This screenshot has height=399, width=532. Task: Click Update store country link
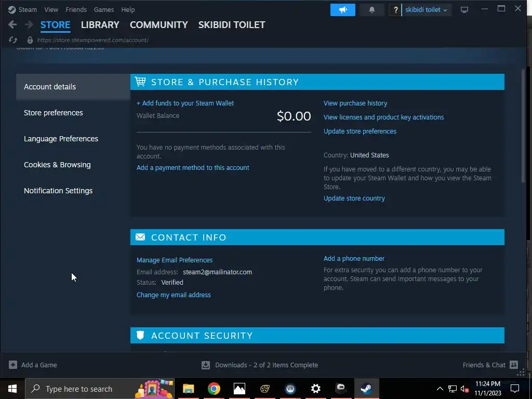pos(354,198)
